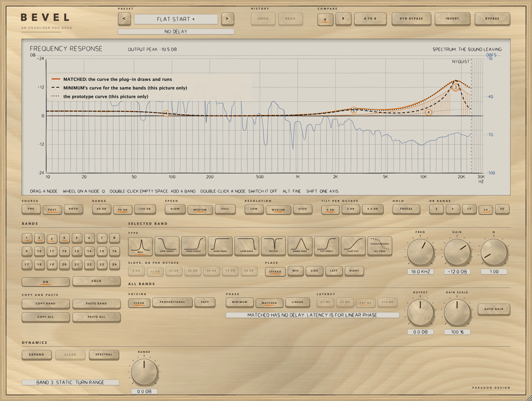Screen dimensions: 532x401
Task: Toggle DYN BYPASS
Action: click(x=411, y=19)
